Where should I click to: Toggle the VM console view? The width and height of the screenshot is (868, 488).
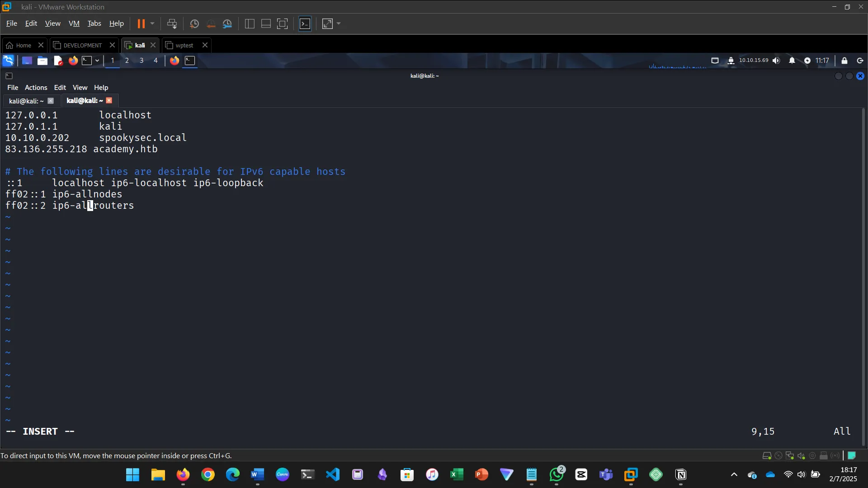click(x=305, y=23)
